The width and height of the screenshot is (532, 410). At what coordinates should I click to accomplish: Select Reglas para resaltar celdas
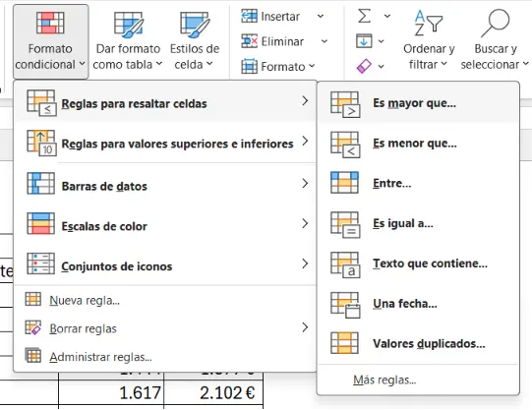tap(165, 101)
